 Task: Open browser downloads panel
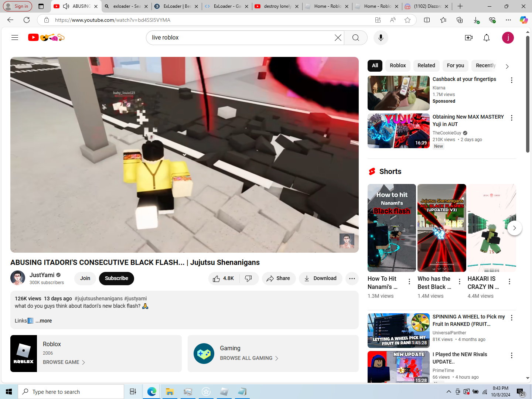pos(476,20)
